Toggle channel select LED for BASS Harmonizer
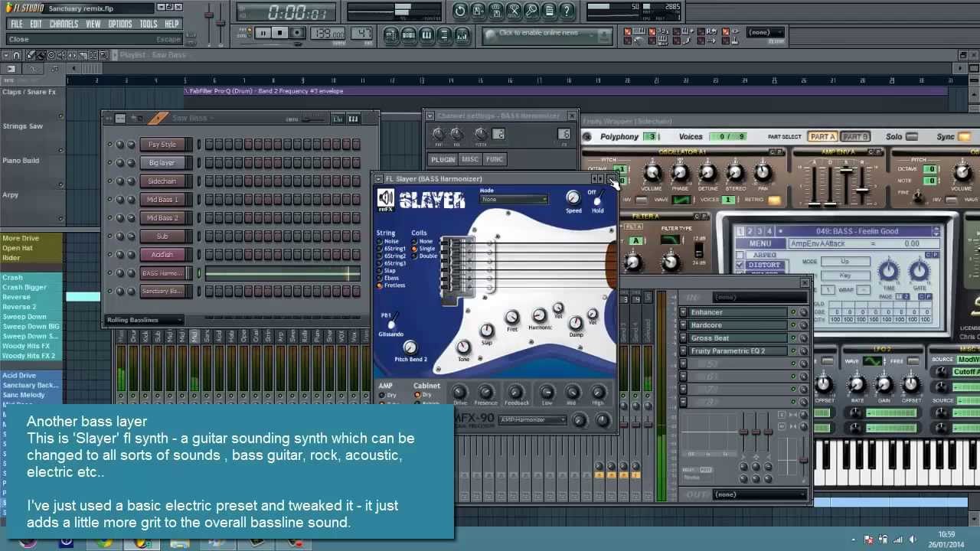 [x=200, y=273]
